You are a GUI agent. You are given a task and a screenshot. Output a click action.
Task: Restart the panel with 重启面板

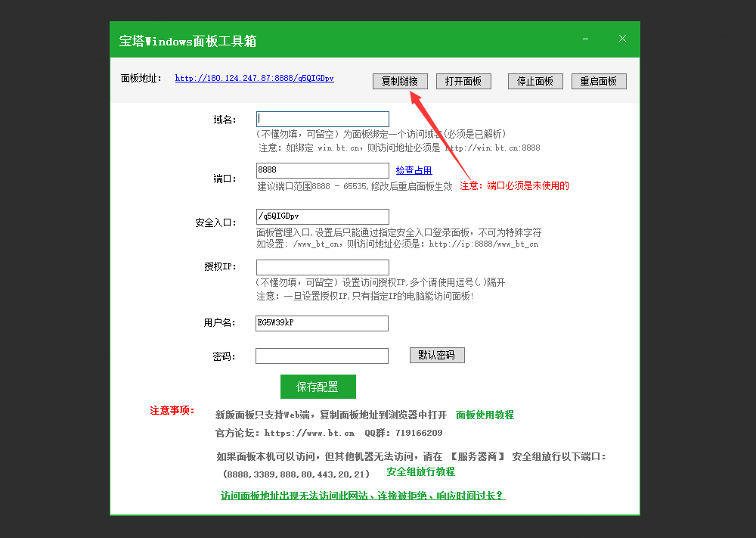pos(599,81)
